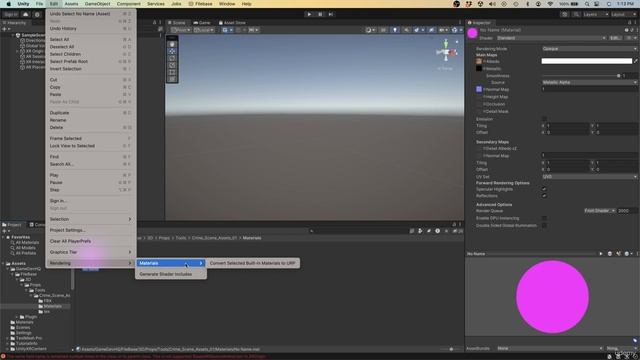Open the UV Set dropdown

[x=590, y=177]
